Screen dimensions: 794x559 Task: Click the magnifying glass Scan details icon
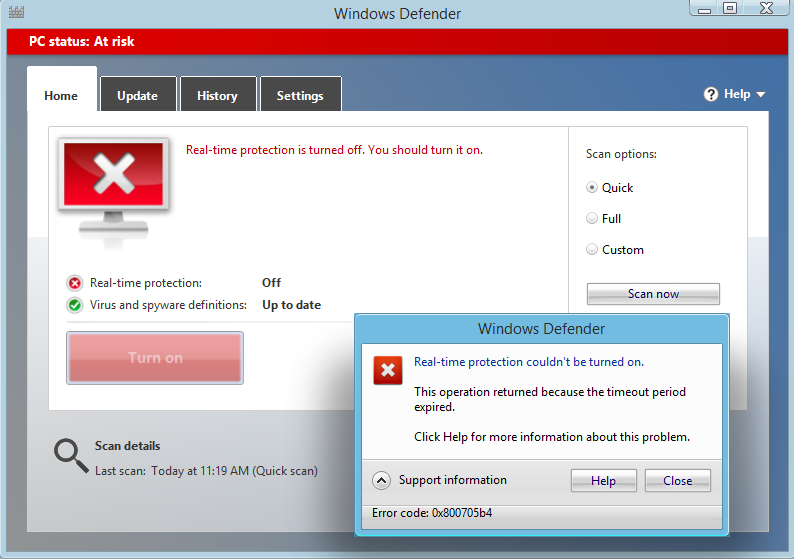[x=71, y=456]
